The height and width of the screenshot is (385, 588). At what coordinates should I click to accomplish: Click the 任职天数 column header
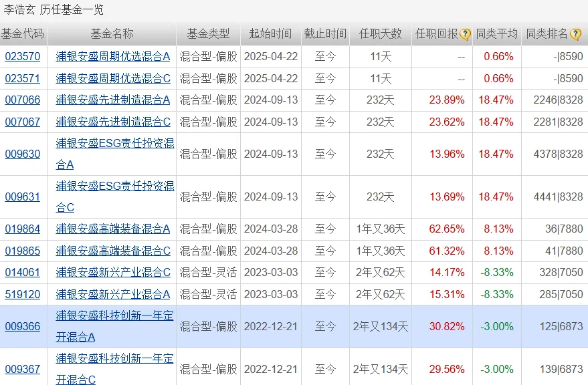click(x=381, y=34)
